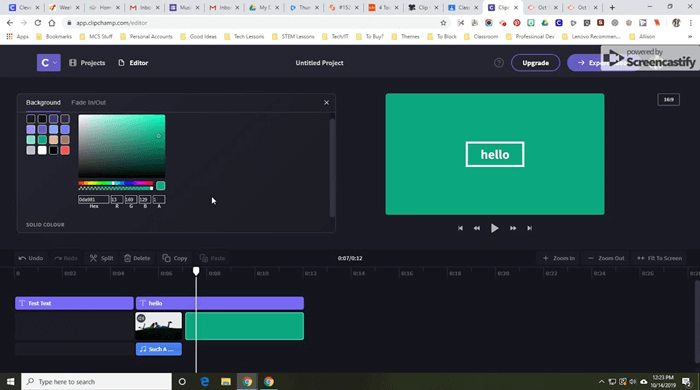Image resolution: width=700 pixels, height=390 pixels.
Task: Skip to start of preview
Action: (x=460, y=228)
